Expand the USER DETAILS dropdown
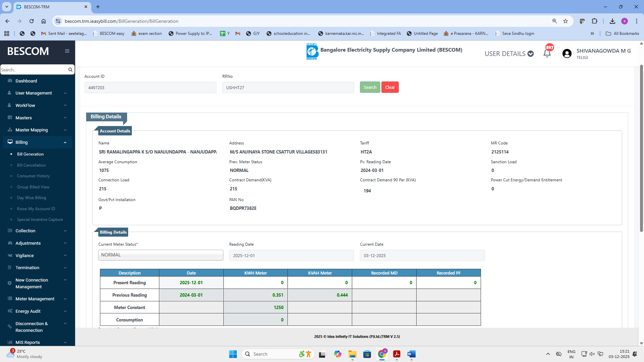Image resolution: width=644 pixels, height=362 pixels. (x=509, y=54)
